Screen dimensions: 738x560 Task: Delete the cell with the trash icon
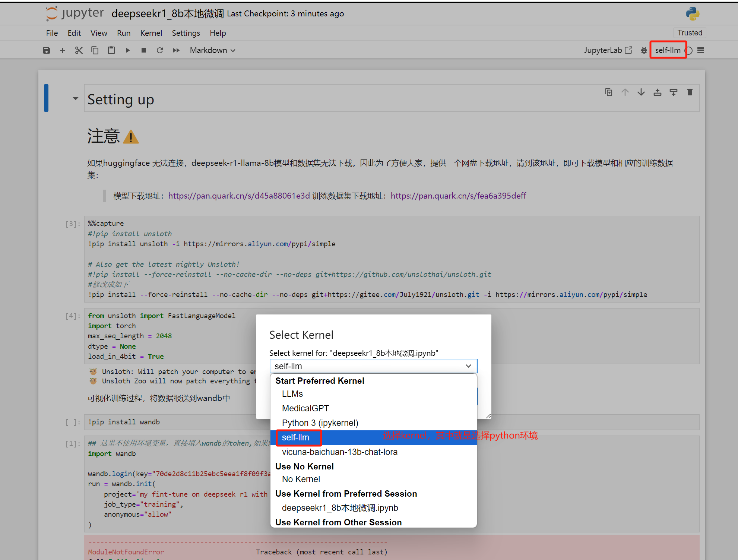click(x=690, y=92)
